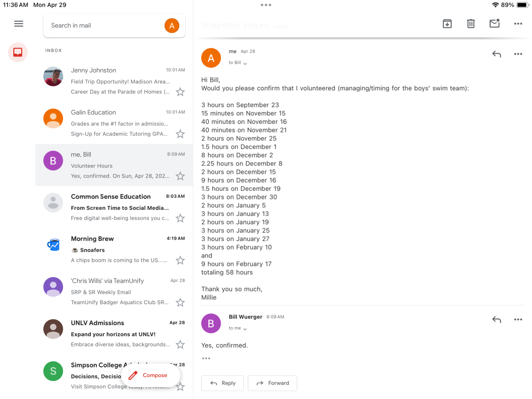532x399 pixels.
Task: Delete this email using trash icon
Action: (x=471, y=24)
